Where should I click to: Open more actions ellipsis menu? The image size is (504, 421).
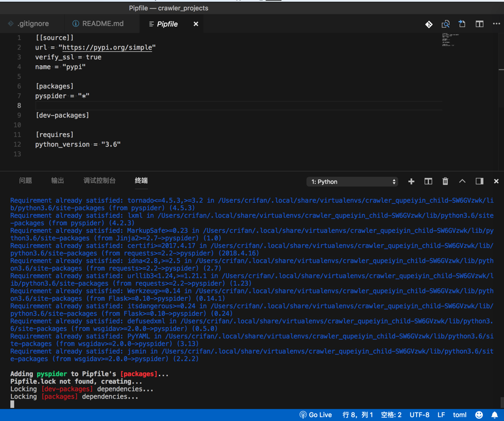pos(496,24)
